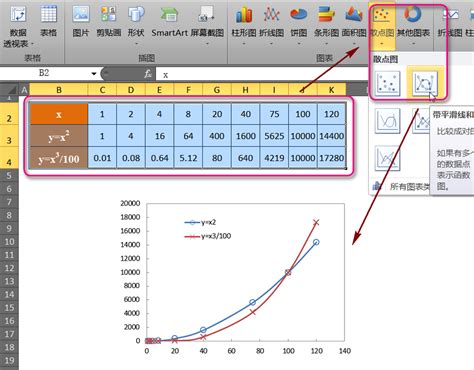Click the fx insert function button

(x=148, y=74)
